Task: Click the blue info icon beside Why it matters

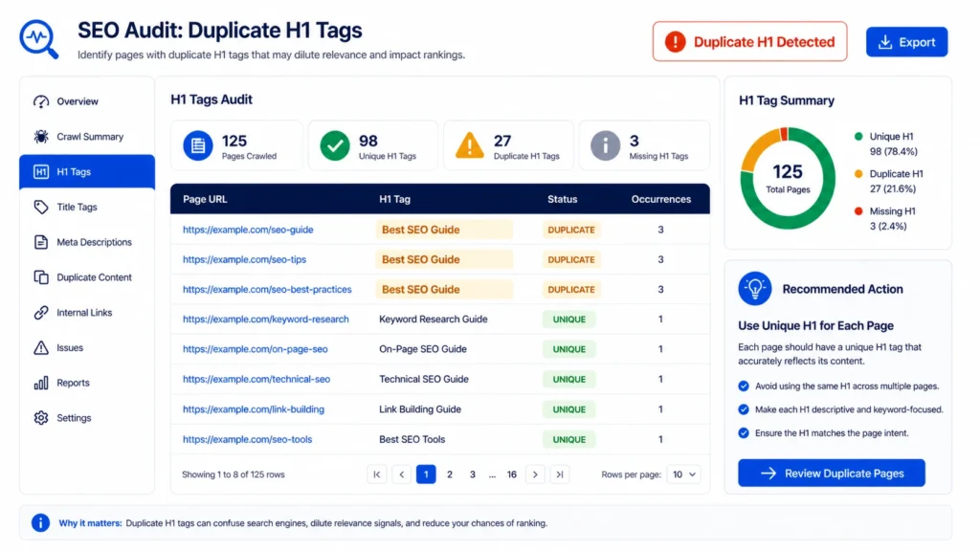Action: [40, 523]
